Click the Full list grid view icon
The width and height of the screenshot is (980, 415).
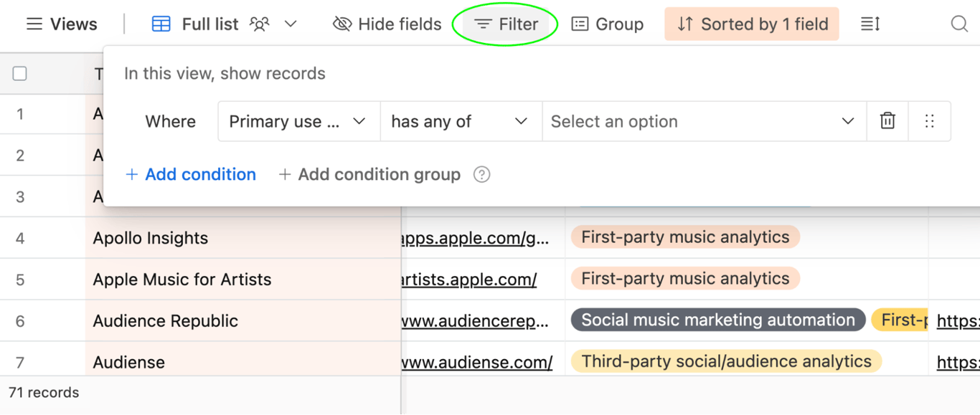[x=161, y=24]
